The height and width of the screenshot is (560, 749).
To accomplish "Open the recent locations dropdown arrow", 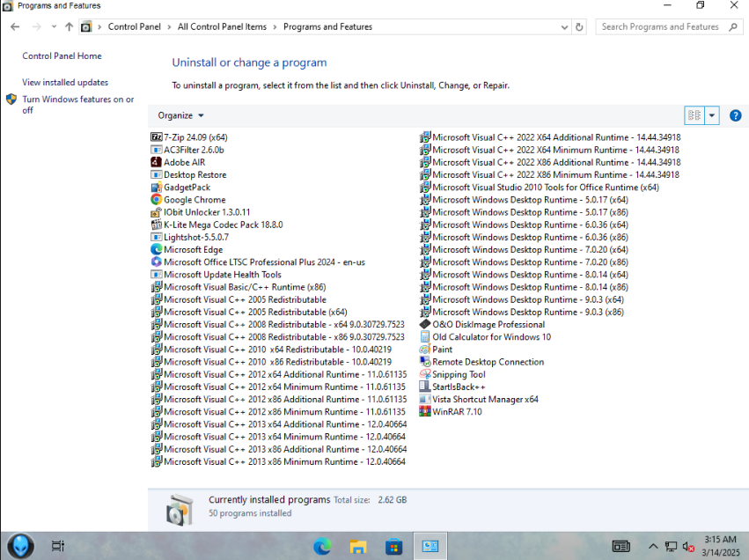I will (x=54, y=26).
